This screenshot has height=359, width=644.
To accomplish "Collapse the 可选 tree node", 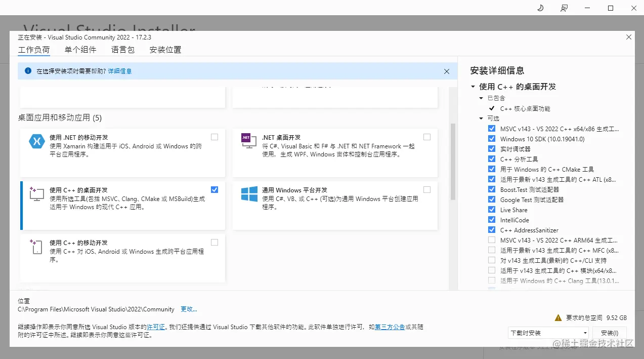I will tap(482, 118).
